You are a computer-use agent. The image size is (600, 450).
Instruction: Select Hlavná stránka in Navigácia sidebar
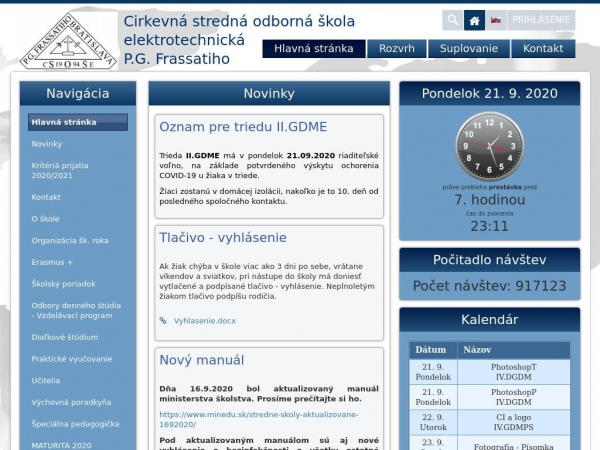click(78, 122)
